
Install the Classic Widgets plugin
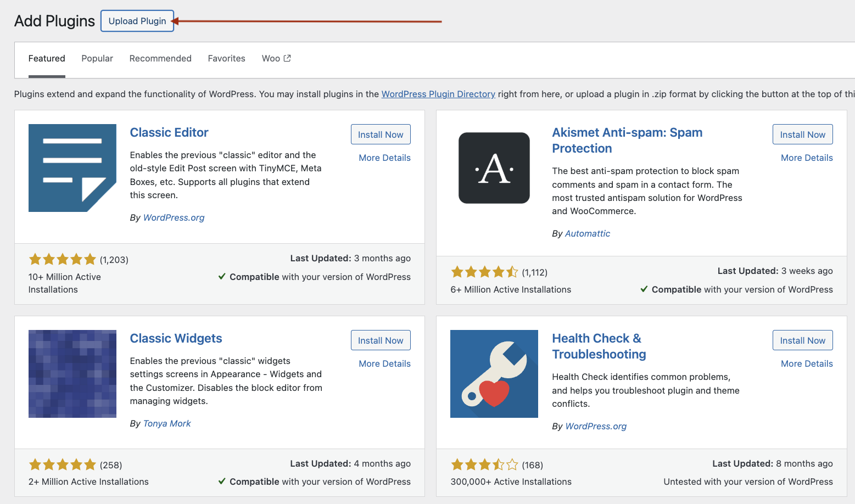tap(381, 340)
